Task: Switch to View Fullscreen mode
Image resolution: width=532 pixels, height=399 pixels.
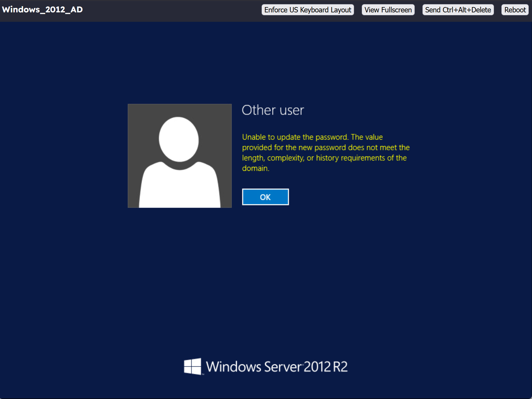Action: 388,10
